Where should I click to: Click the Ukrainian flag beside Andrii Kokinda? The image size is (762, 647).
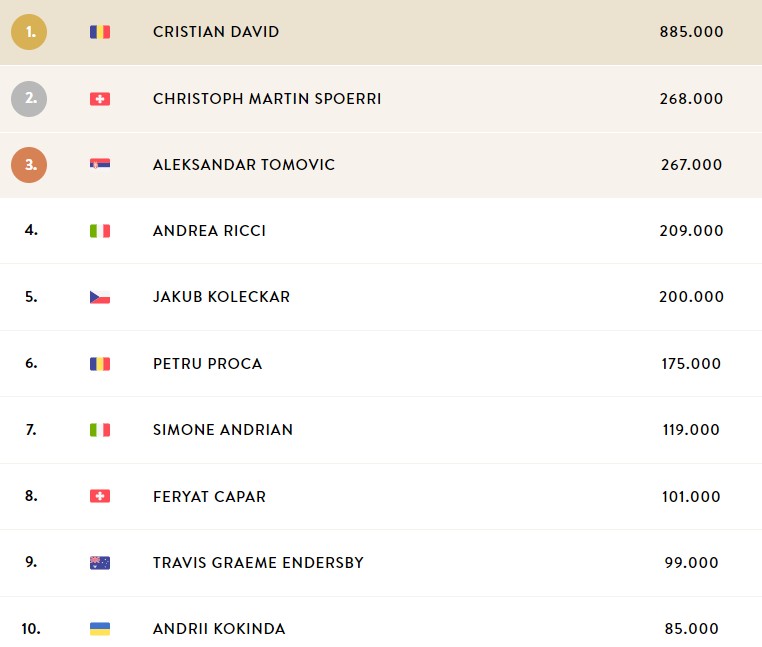click(x=100, y=629)
